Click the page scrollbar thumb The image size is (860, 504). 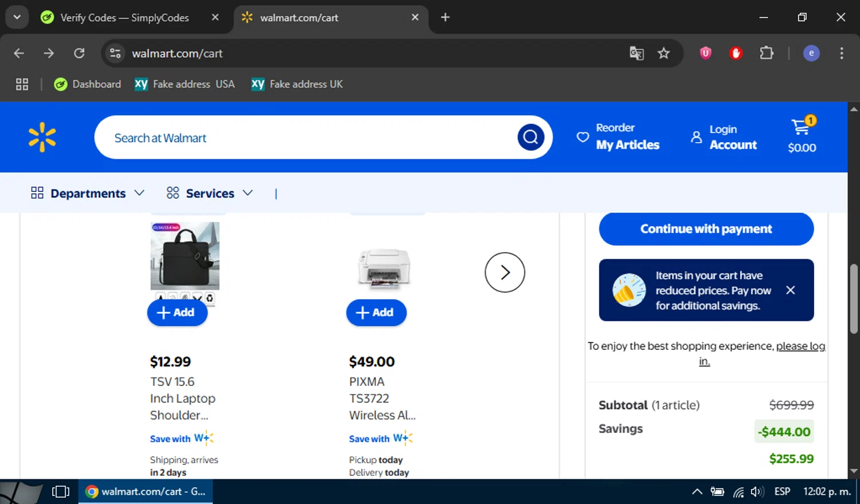[x=854, y=298]
